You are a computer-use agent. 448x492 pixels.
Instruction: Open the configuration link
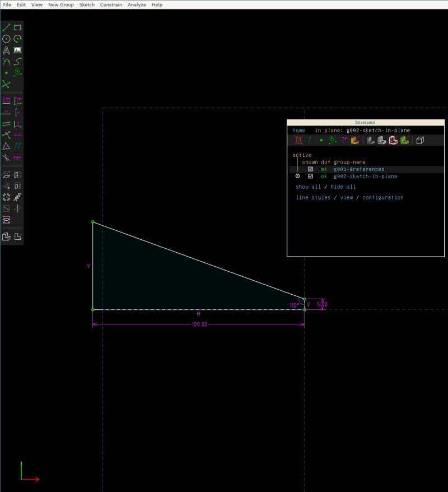(x=385, y=197)
